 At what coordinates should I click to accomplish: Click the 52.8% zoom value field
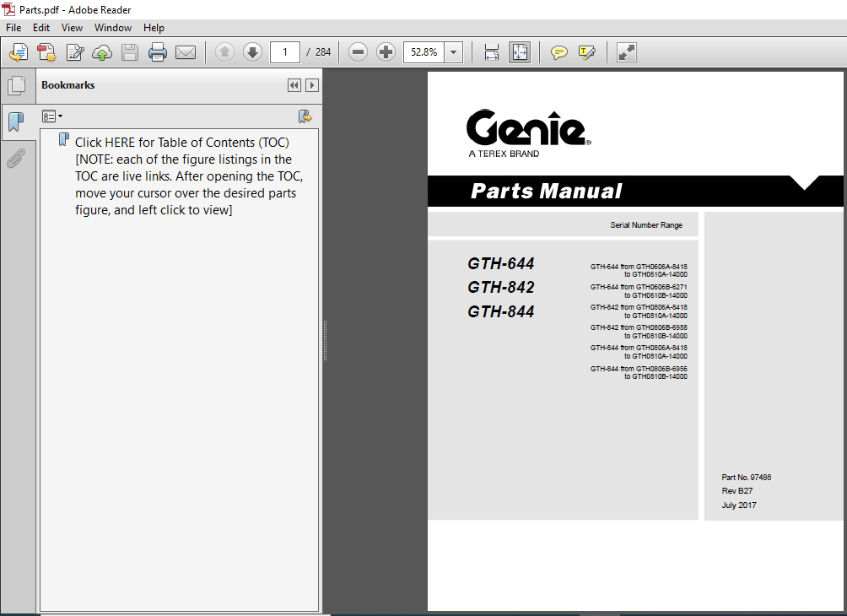click(424, 52)
